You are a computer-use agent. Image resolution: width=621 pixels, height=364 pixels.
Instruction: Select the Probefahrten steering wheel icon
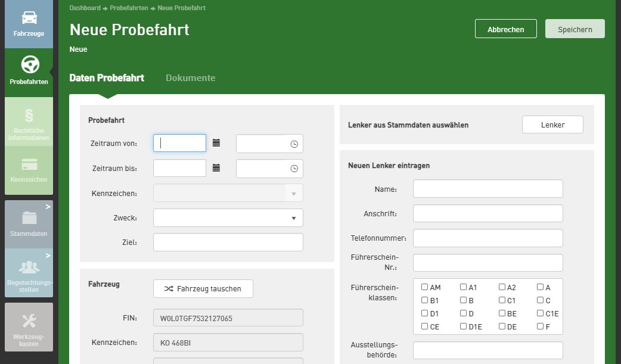29,64
